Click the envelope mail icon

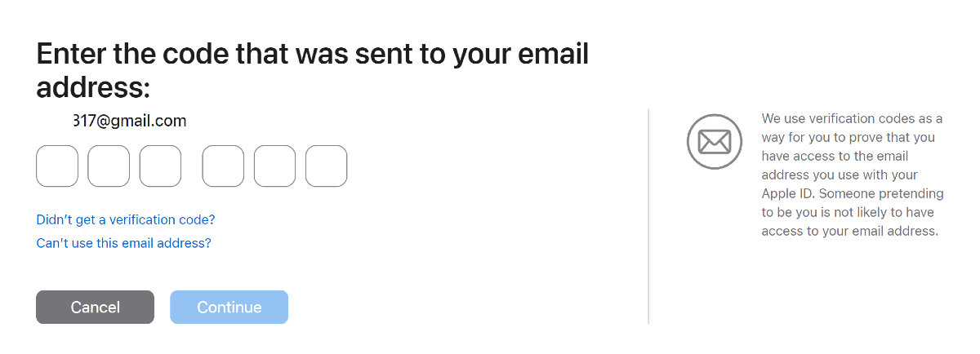[x=715, y=142]
